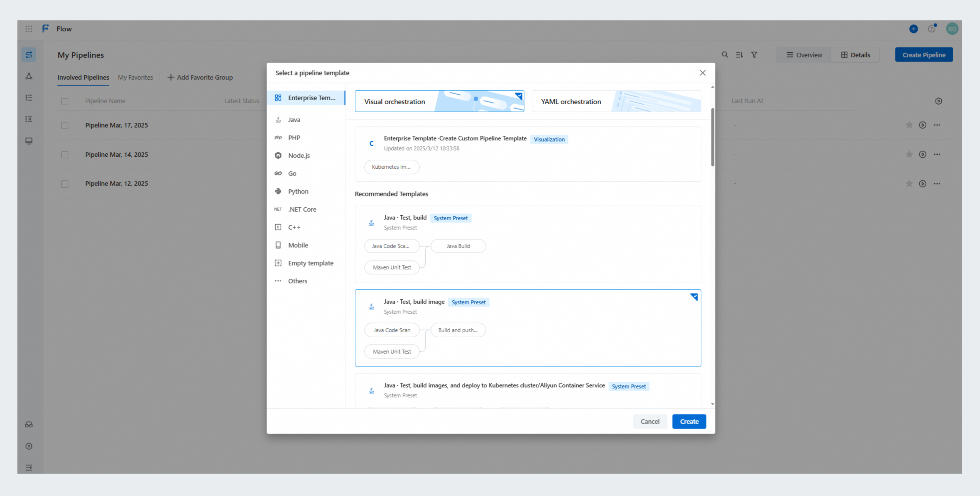The height and width of the screenshot is (496, 980).
Task: Click the template list vertical scrollbar
Action: 713,137
